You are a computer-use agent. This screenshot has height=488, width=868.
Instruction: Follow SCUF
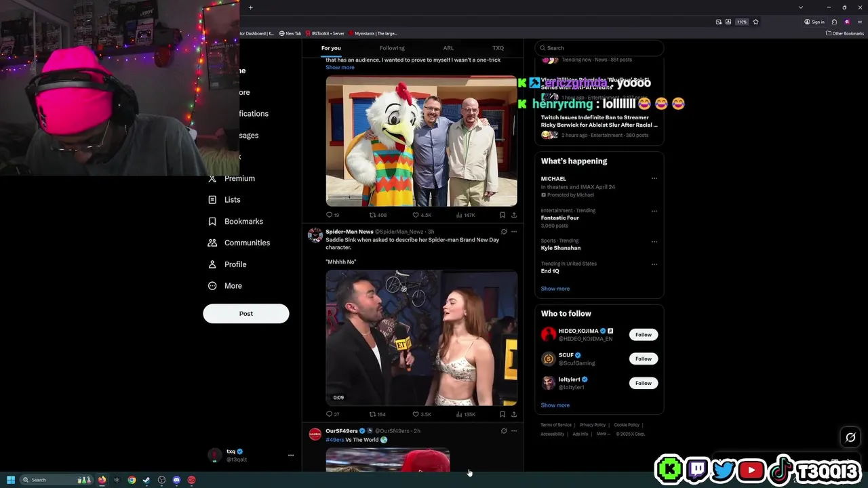pyautogui.click(x=644, y=359)
